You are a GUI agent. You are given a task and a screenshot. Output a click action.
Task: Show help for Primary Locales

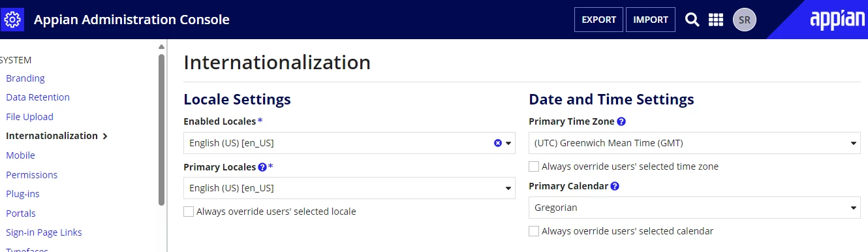(x=262, y=167)
